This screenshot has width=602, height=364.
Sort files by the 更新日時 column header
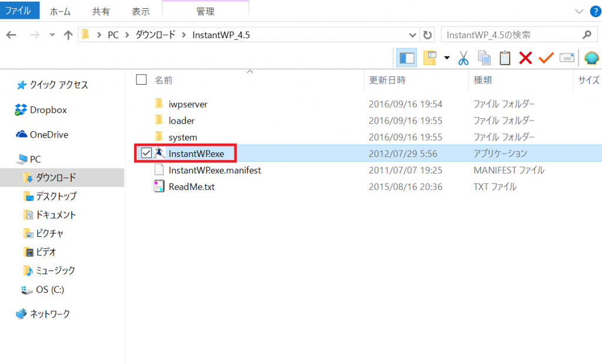point(387,80)
